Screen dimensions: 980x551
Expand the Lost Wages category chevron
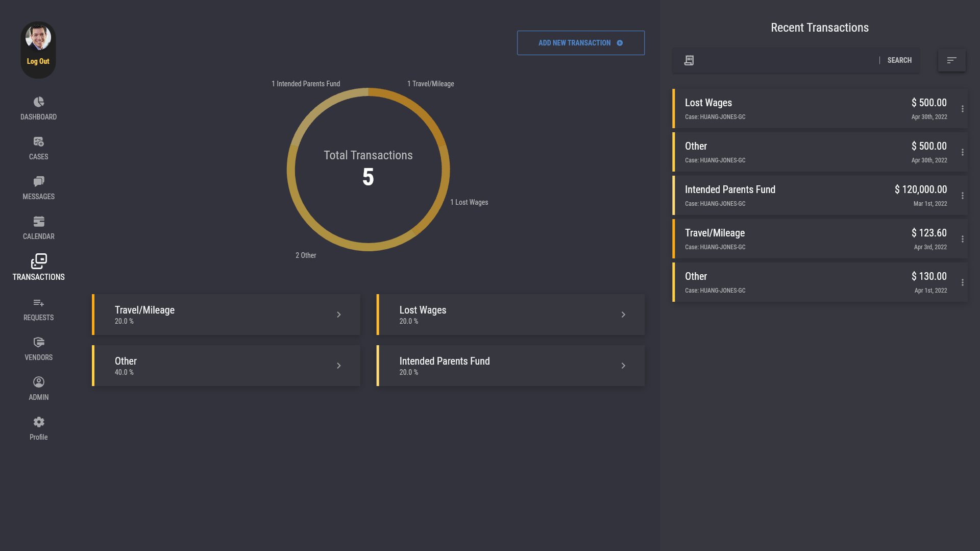(x=623, y=315)
